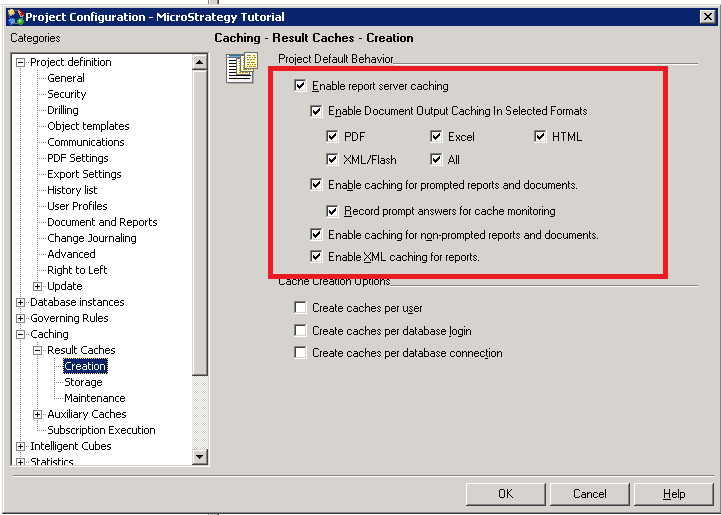The height and width of the screenshot is (515, 721).
Task: Check Create caches per database login
Action: point(300,331)
